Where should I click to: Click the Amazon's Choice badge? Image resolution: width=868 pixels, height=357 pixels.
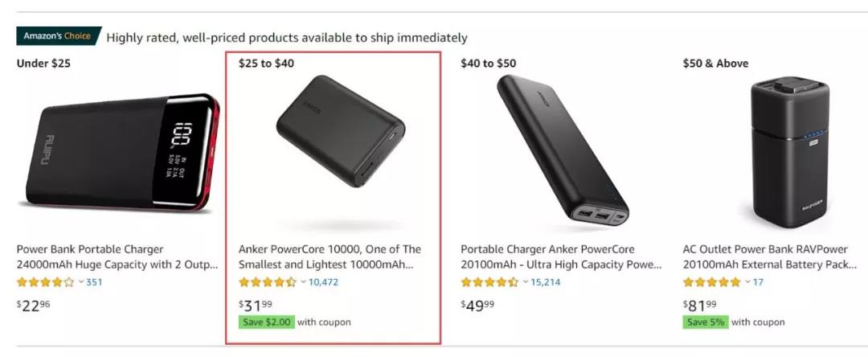tap(57, 36)
